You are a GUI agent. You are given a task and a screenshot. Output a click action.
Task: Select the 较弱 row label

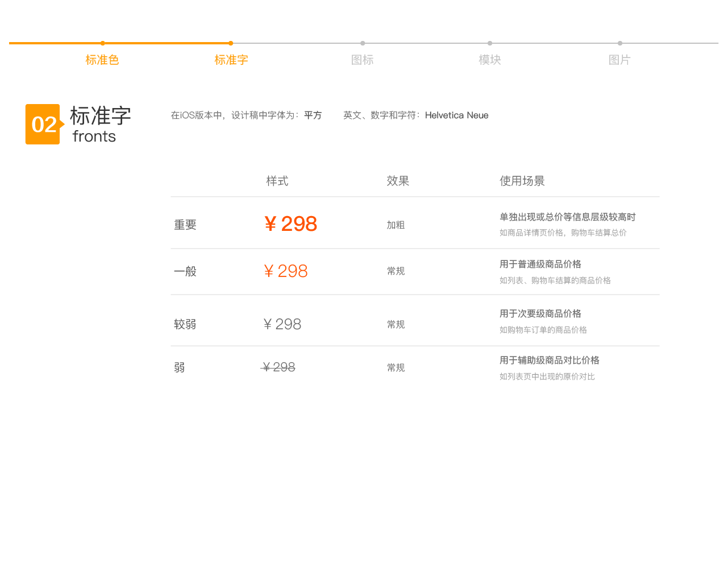(x=185, y=324)
